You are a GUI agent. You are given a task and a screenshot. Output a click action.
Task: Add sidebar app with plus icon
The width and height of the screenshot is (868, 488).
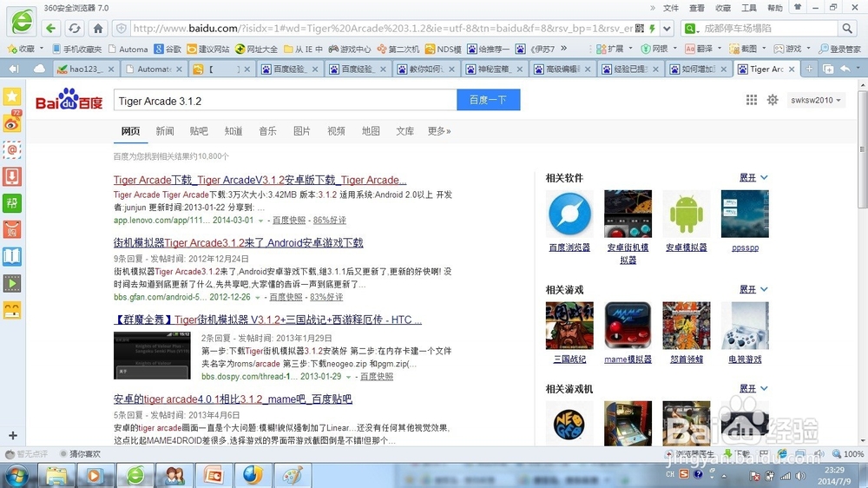(x=13, y=435)
